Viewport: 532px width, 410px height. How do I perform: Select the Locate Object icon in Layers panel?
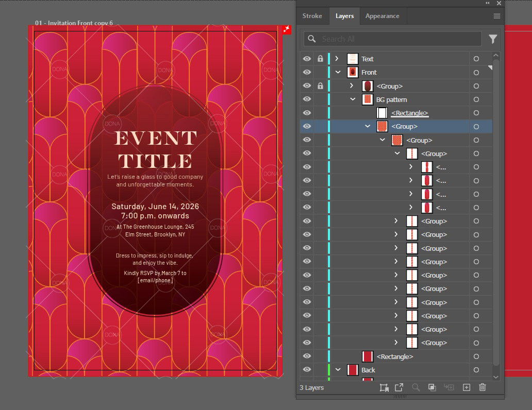click(x=417, y=387)
